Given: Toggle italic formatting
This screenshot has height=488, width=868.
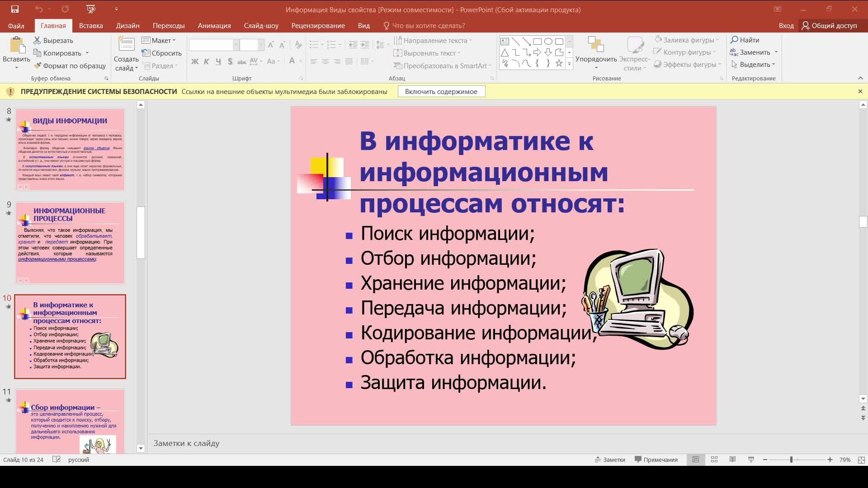Looking at the screenshot, I should (207, 61).
